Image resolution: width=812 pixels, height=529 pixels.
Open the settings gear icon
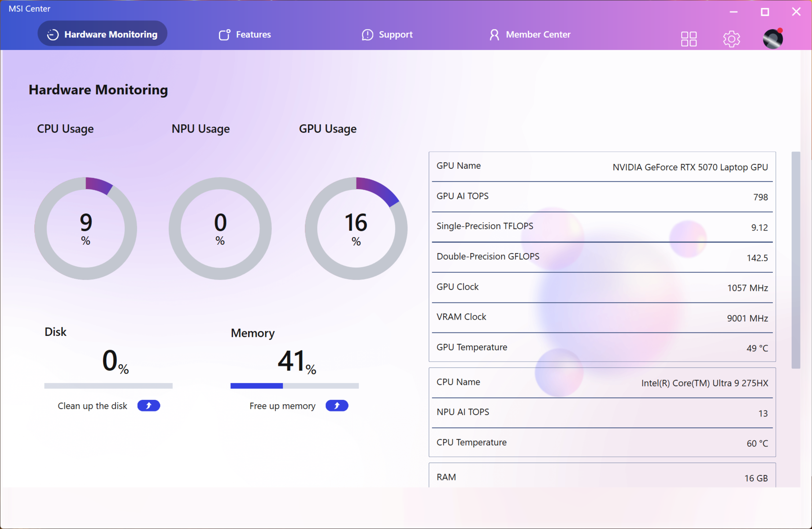(x=731, y=39)
